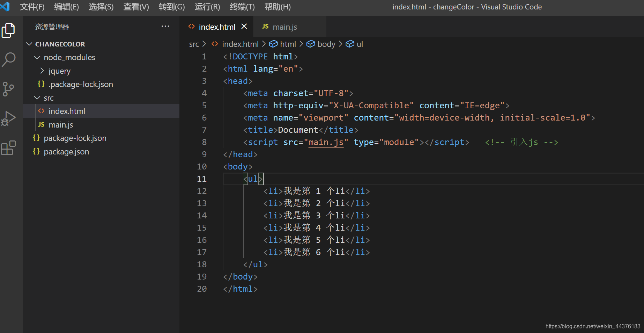Select the Search icon in activity bar
This screenshot has height=333, width=644.
pos(8,59)
